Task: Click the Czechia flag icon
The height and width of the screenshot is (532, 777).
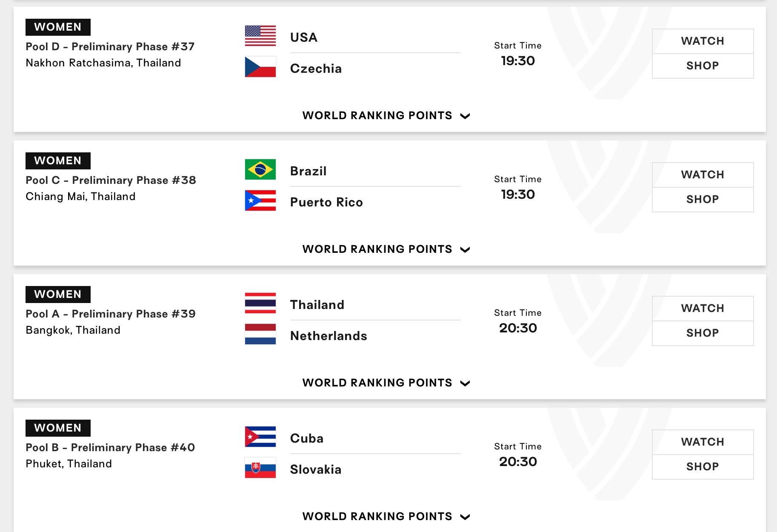Action: [x=260, y=67]
